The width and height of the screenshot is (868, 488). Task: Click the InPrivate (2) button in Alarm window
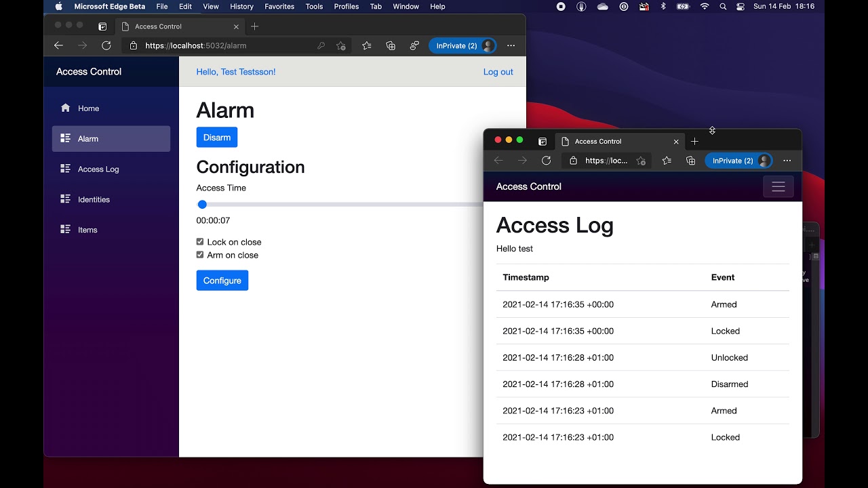(462, 45)
